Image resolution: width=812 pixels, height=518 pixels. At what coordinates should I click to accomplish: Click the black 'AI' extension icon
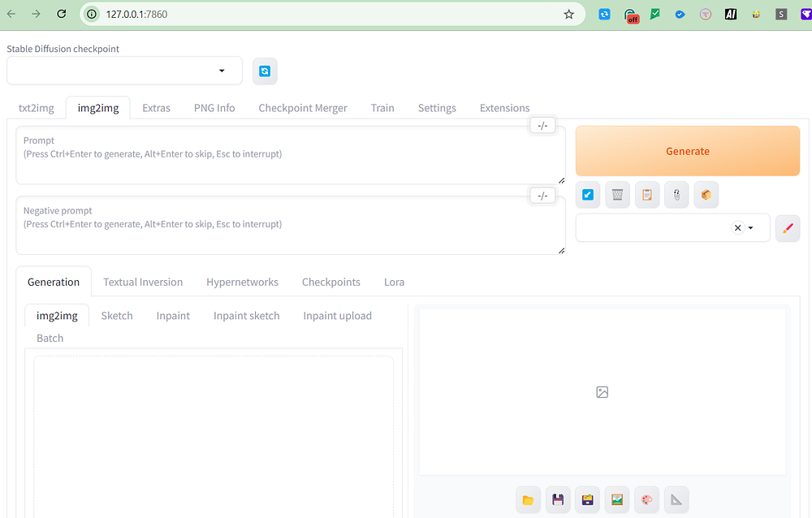[731, 14]
